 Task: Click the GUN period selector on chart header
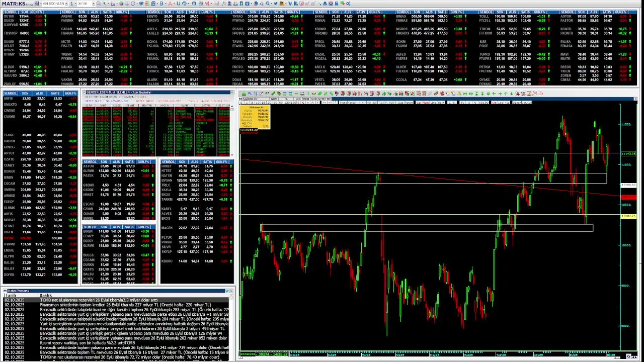pos(274,99)
